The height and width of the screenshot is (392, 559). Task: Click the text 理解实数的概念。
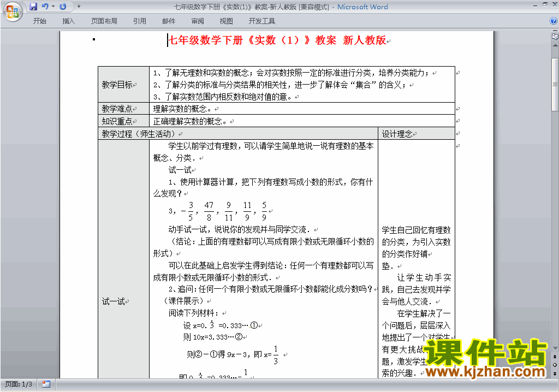(182, 109)
